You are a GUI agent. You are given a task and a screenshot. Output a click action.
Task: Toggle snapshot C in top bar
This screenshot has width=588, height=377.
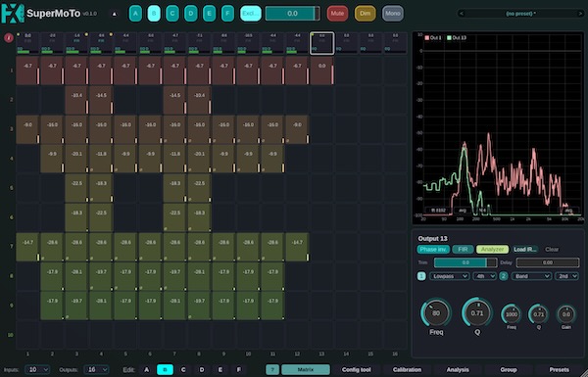coord(172,14)
